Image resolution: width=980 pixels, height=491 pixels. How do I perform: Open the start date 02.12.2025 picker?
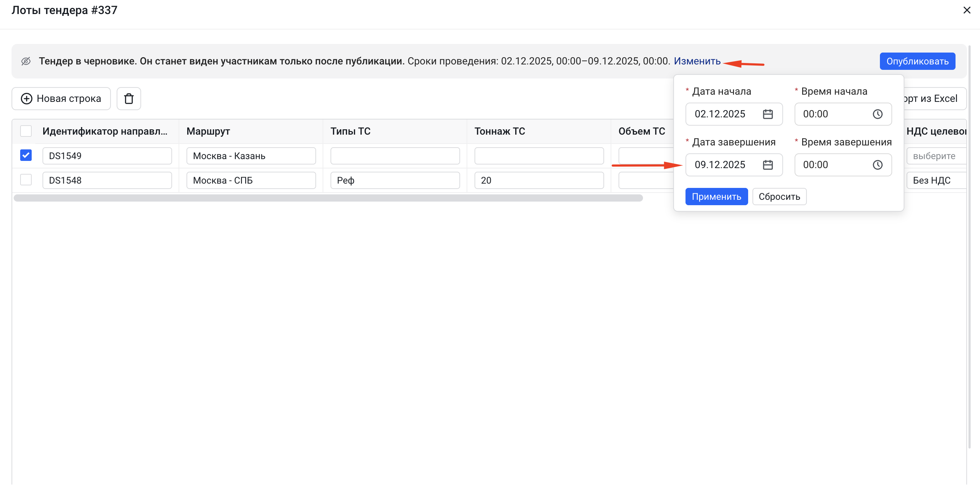[x=720, y=114]
